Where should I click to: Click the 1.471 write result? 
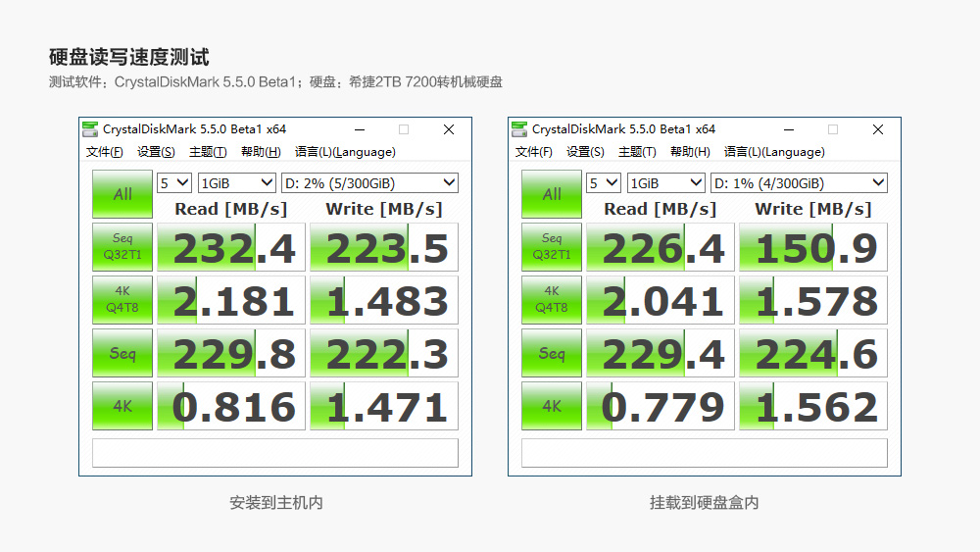[x=384, y=406]
